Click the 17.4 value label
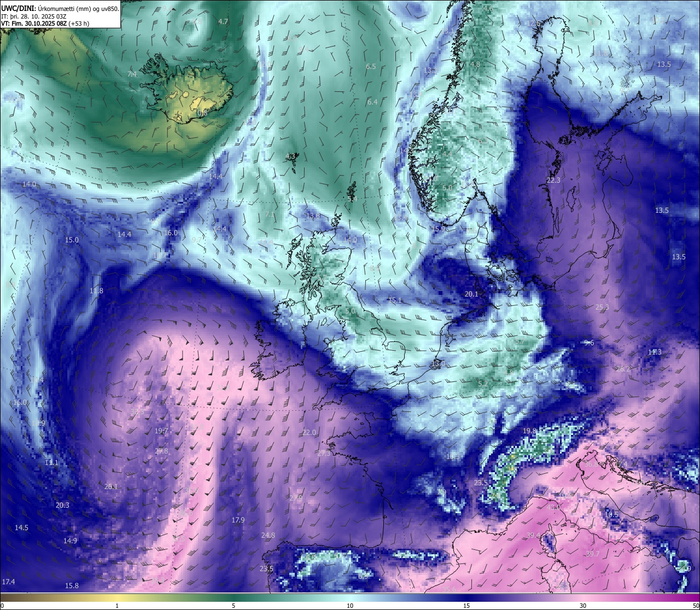 point(8,582)
